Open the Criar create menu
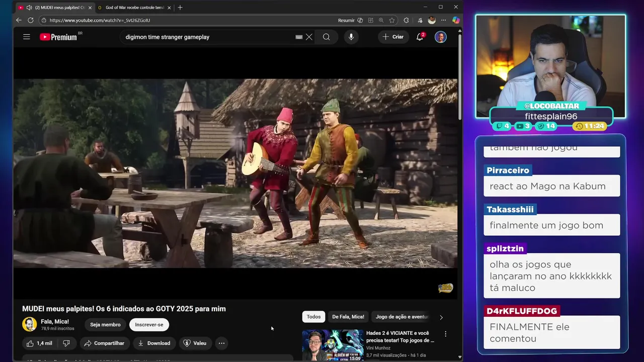This screenshot has height=362, width=644. click(x=393, y=37)
